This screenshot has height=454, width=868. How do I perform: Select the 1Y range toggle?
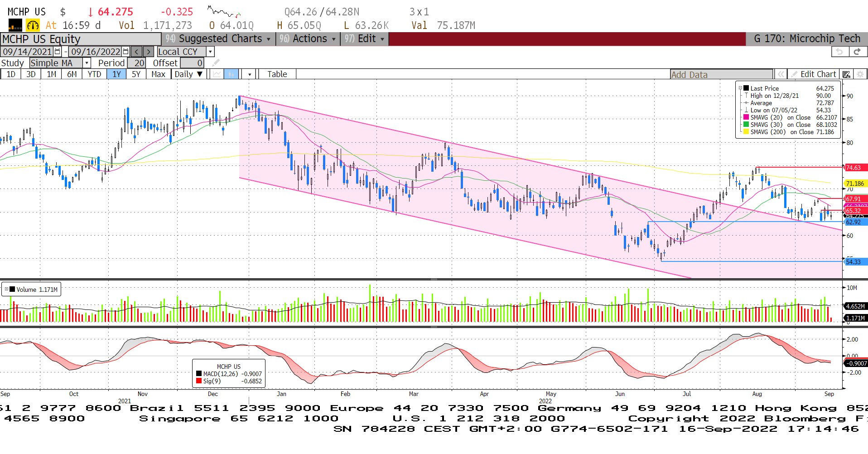point(117,74)
